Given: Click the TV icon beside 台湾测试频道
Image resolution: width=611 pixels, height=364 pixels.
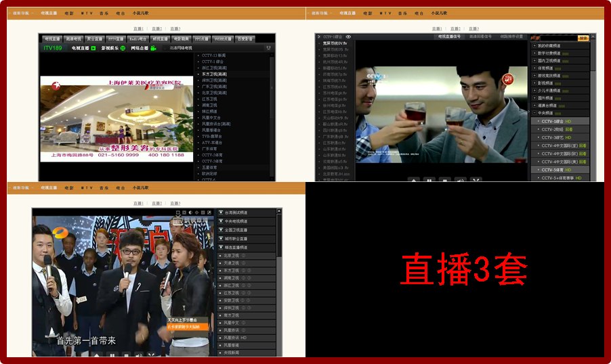Looking at the screenshot, I should pos(221,212).
